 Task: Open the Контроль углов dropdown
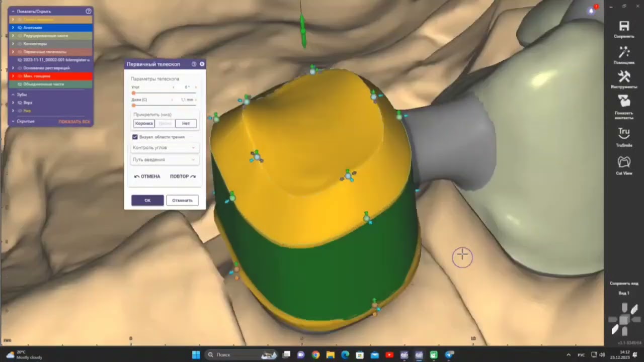[165, 148]
